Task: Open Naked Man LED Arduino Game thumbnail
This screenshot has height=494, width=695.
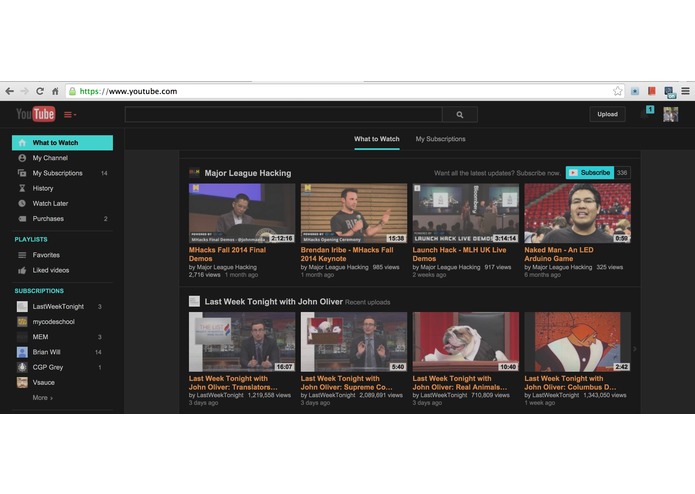Action: click(578, 213)
